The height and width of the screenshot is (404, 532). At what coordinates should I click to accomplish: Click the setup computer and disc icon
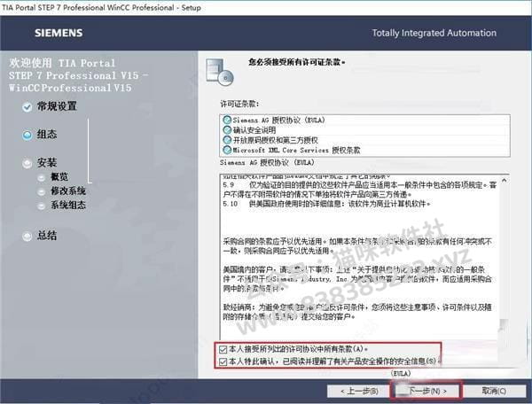(x=220, y=72)
